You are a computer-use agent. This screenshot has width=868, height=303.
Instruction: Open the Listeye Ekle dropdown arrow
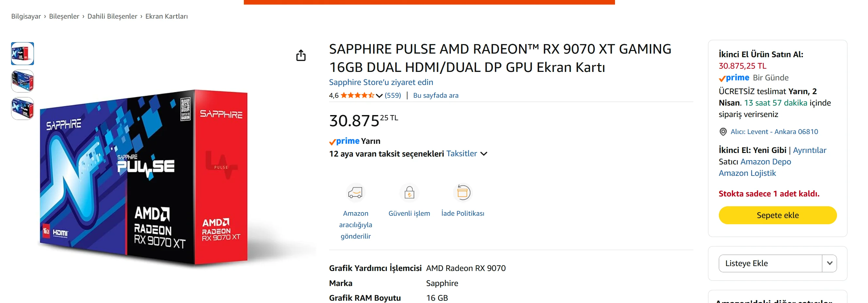(x=829, y=263)
